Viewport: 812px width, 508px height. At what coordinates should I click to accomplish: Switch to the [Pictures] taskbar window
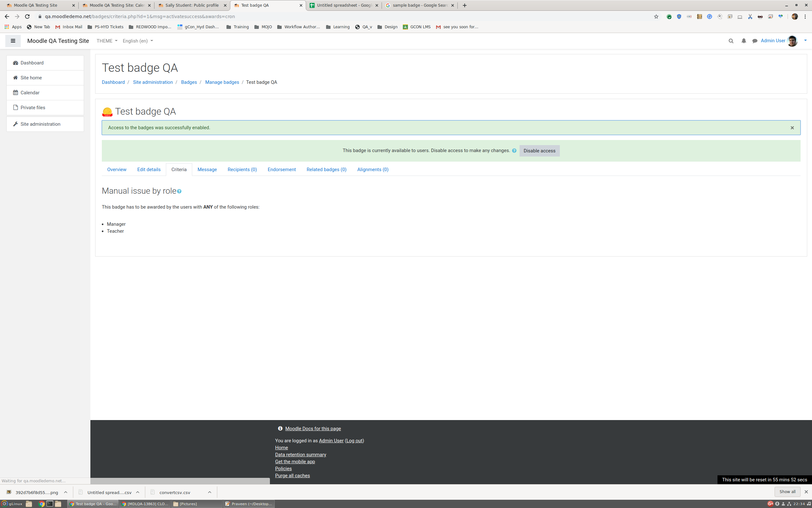197,504
